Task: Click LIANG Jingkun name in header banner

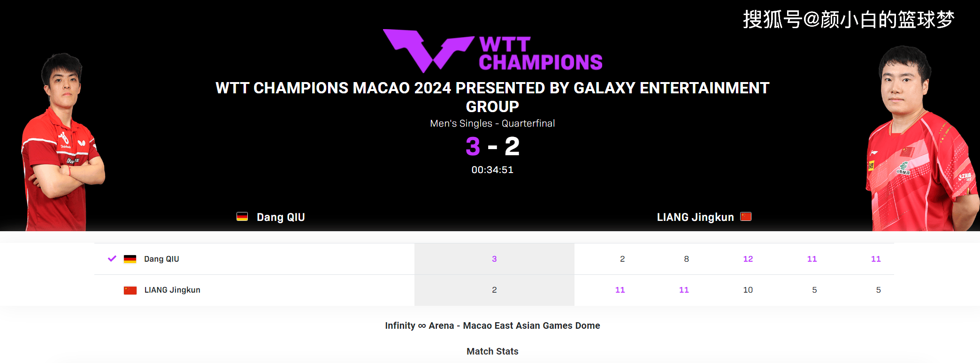Action: (695, 217)
